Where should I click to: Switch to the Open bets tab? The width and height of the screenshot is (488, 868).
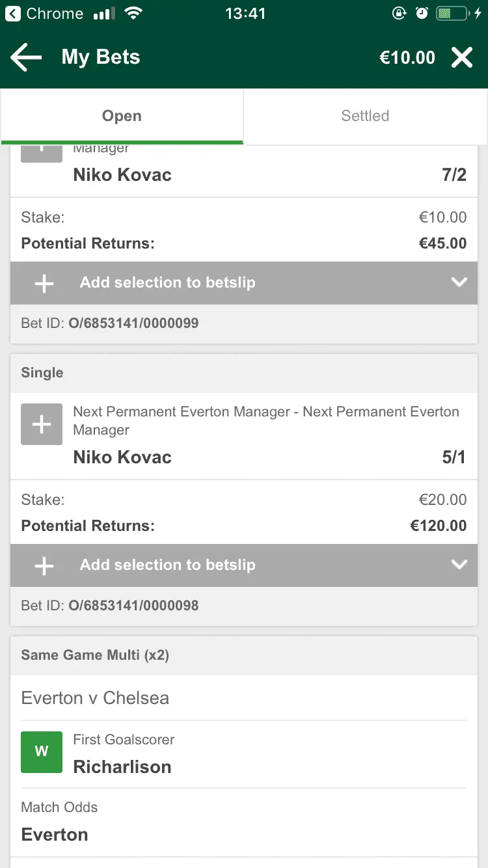[x=122, y=116]
